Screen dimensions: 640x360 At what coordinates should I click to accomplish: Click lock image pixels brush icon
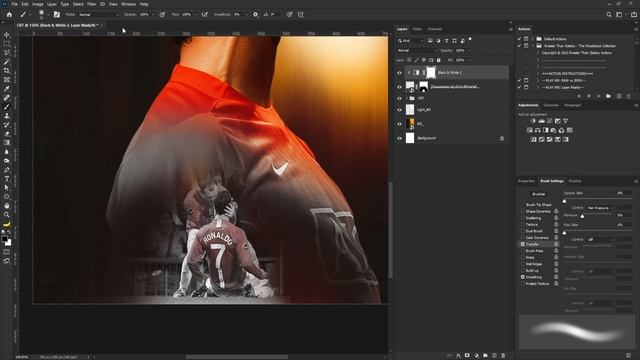(x=416, y=60)
